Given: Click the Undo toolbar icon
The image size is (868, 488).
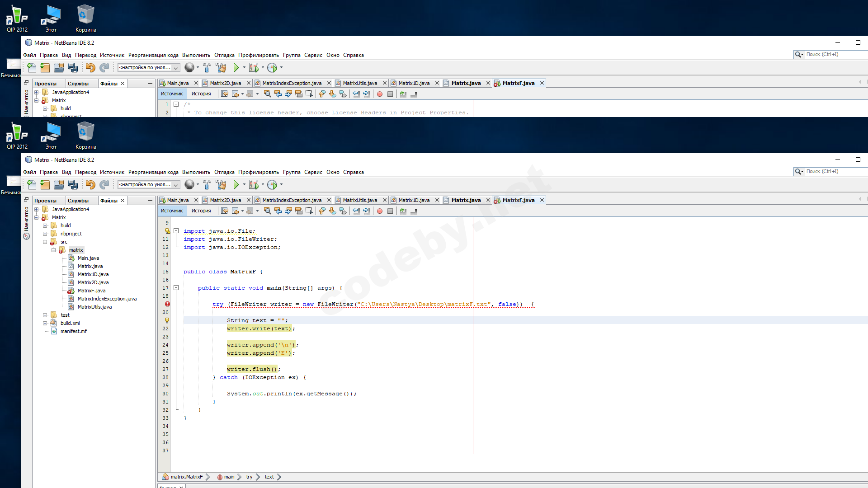Looking at the screenshot, I should (90, 185).
